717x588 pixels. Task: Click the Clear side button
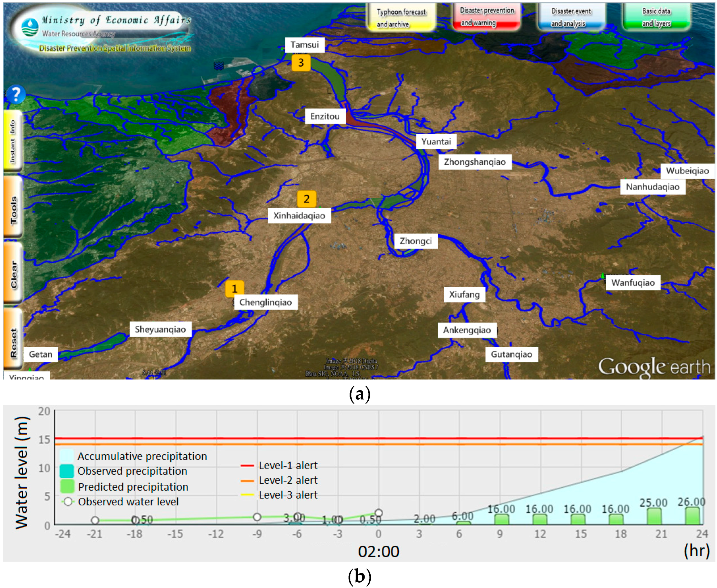(x=13, y=273)
